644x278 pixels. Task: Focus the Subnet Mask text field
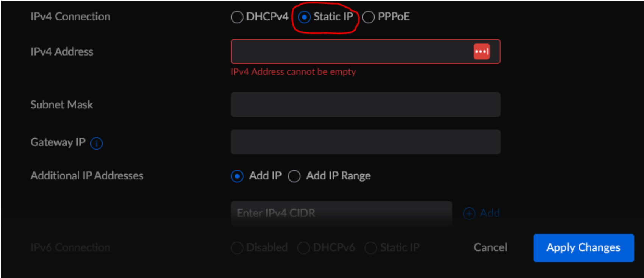(366, 105)
